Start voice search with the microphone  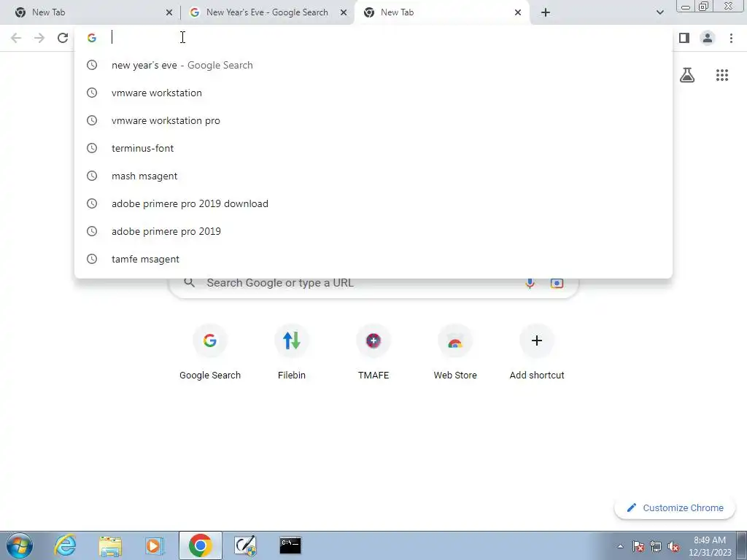click(x=530, y=283)
